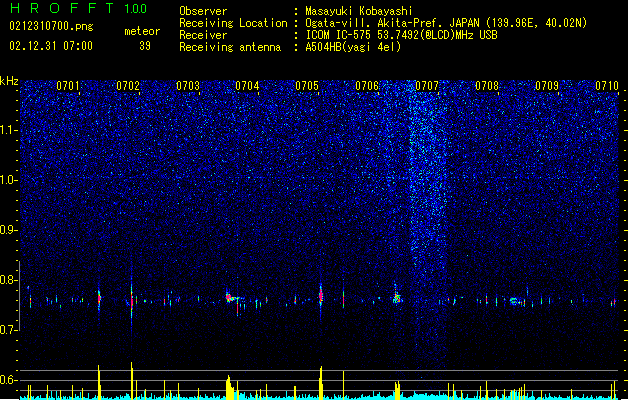Click the 0710 time marker
629x400 pixels.
(x=607, y=86)
